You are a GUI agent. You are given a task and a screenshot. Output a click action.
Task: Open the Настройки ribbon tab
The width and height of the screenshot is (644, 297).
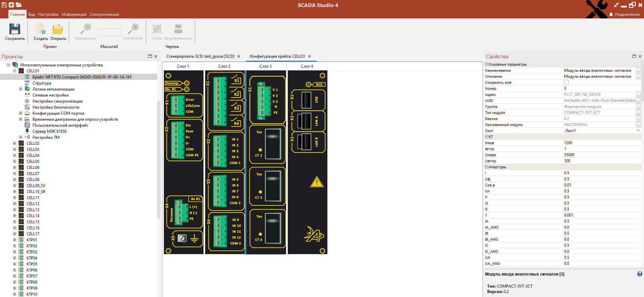click(48, 14)
